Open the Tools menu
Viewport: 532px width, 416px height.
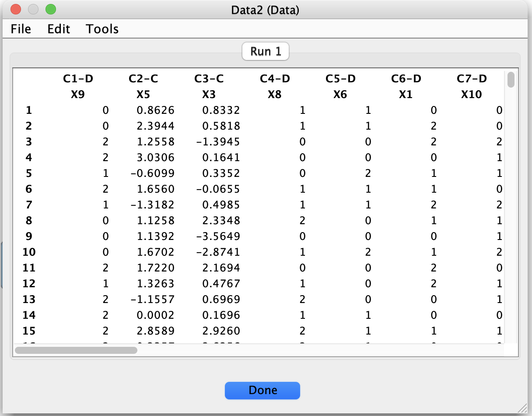click(102, 29)
